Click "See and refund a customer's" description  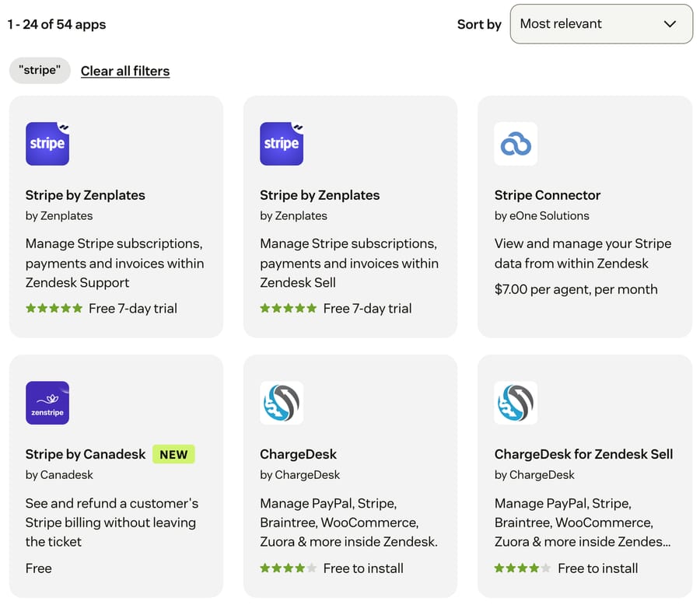click(111, 522)
